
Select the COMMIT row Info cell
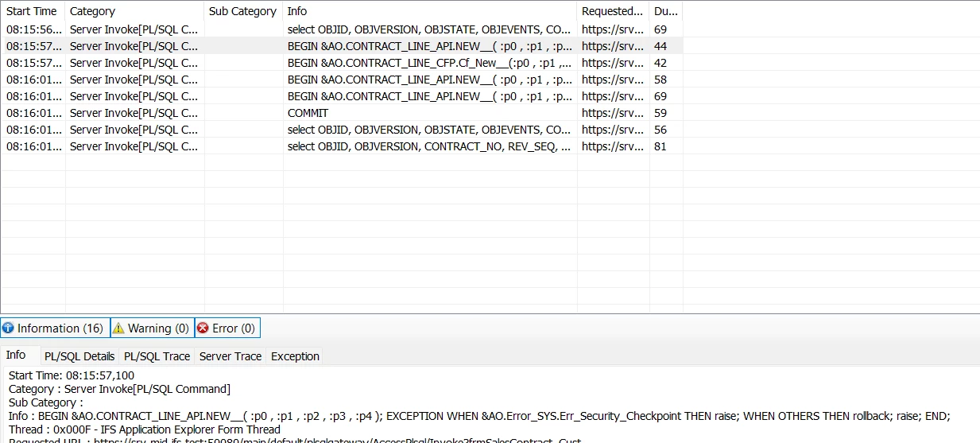(430, 113)
